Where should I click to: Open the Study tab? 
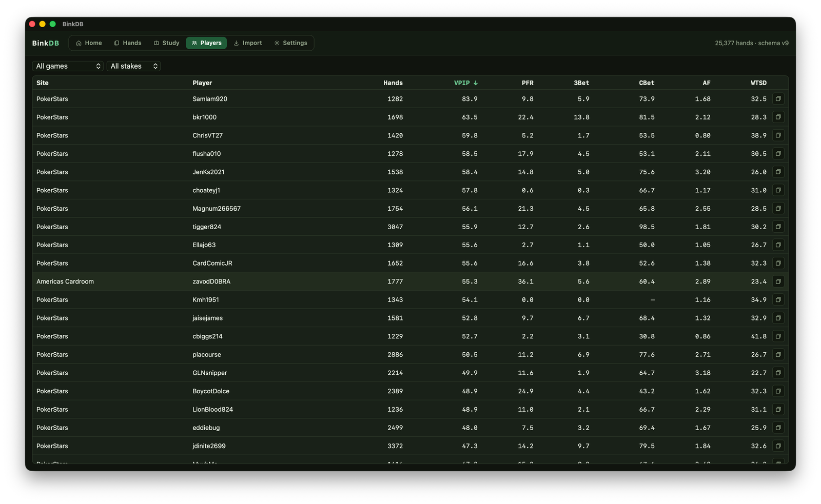pyautogui.click(x=167, y=43)
